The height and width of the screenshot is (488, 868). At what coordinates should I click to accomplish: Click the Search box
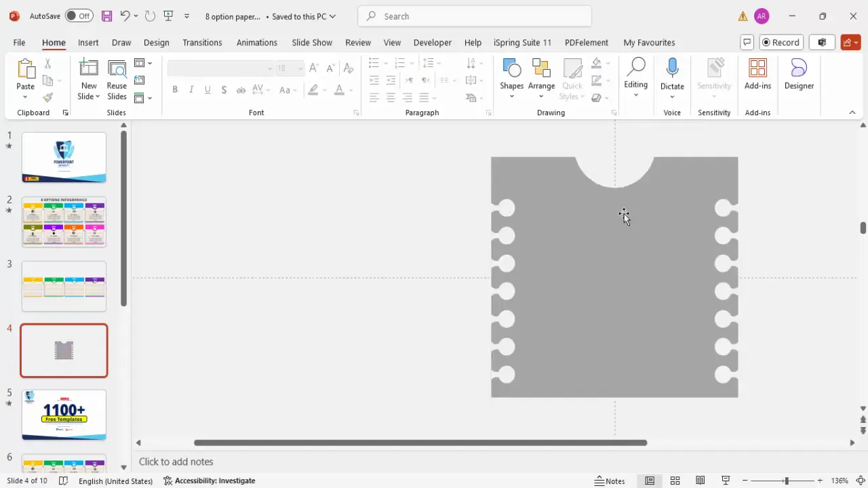click(475, 16)
